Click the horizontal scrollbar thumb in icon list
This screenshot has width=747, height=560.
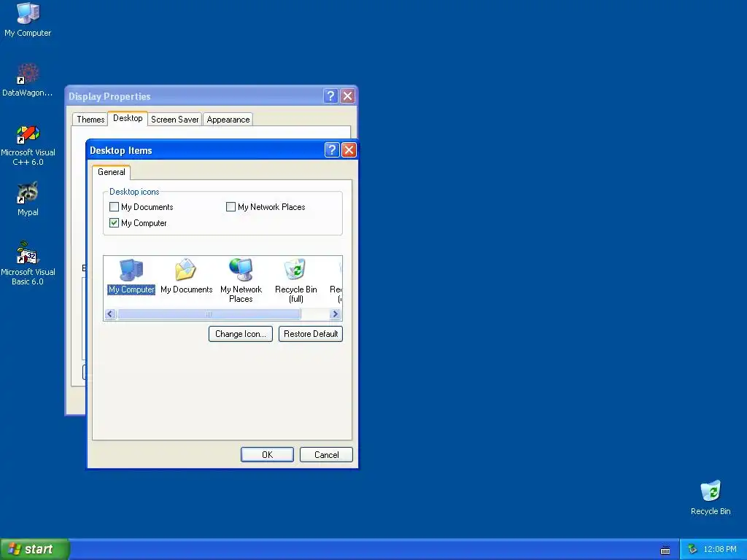pyautogui.click(x=209, y=314)
